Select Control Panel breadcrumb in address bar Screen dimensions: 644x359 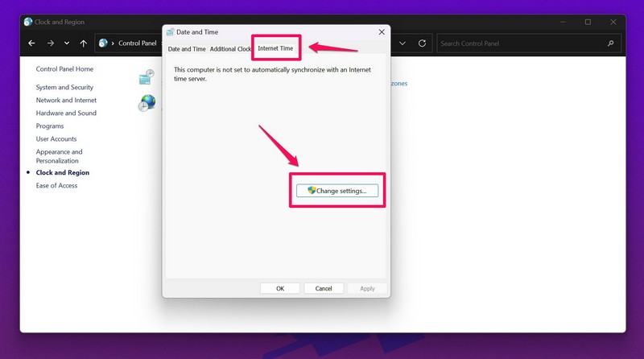[x=137, y=43]
